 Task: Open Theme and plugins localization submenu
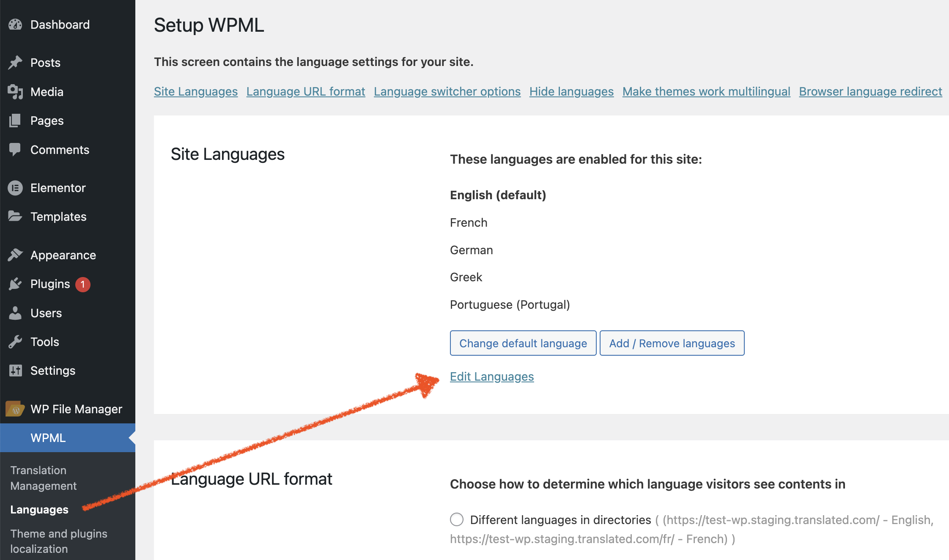click(59, 541)
